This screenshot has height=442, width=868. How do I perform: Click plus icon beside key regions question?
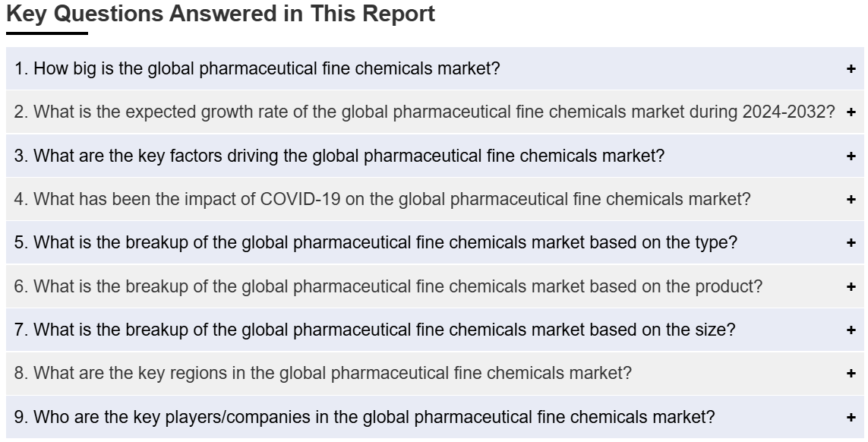851,374
